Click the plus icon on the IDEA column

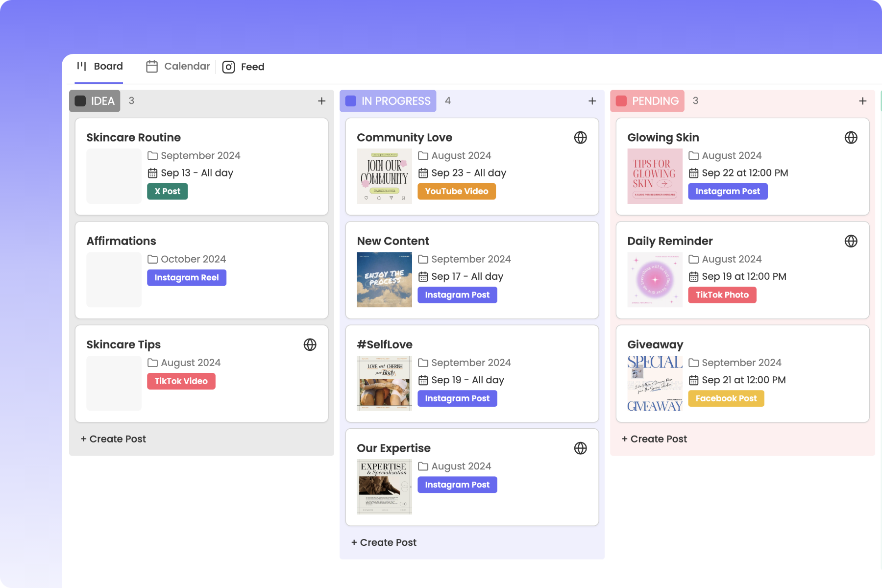(322, 101)
